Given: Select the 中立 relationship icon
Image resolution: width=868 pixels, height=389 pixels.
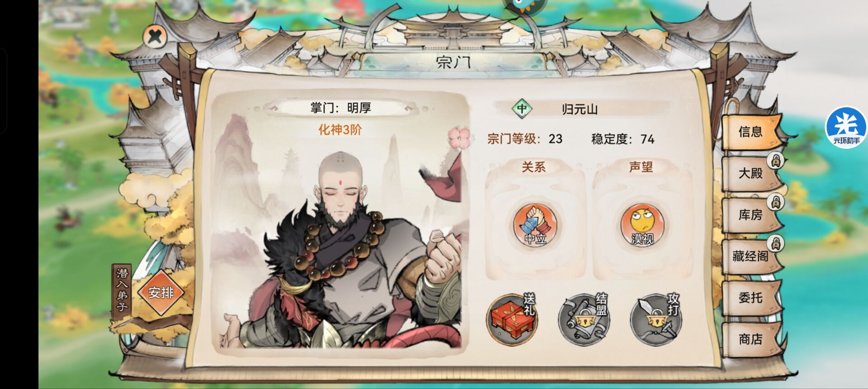Looking at the screenshot, I should 535,225.
